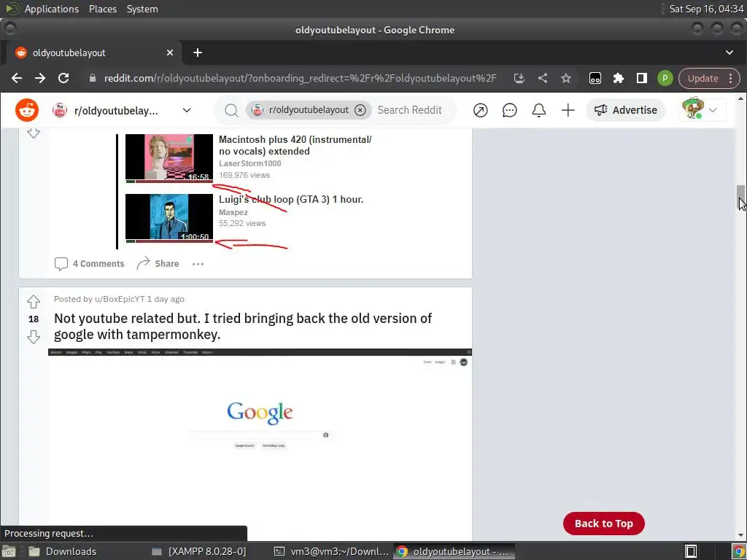
Task: Open the Chrome profile avatar P
Action: click(x=665, y=78)
